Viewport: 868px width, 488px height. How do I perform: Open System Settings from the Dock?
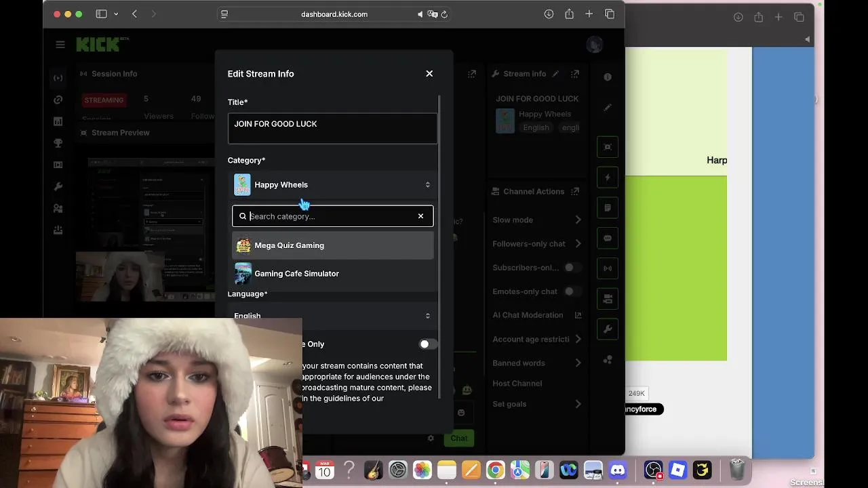pos(397,470)
